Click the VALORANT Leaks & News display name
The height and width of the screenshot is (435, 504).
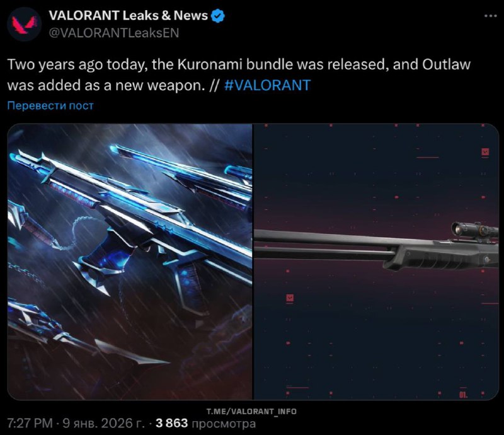tap(129, 15)
